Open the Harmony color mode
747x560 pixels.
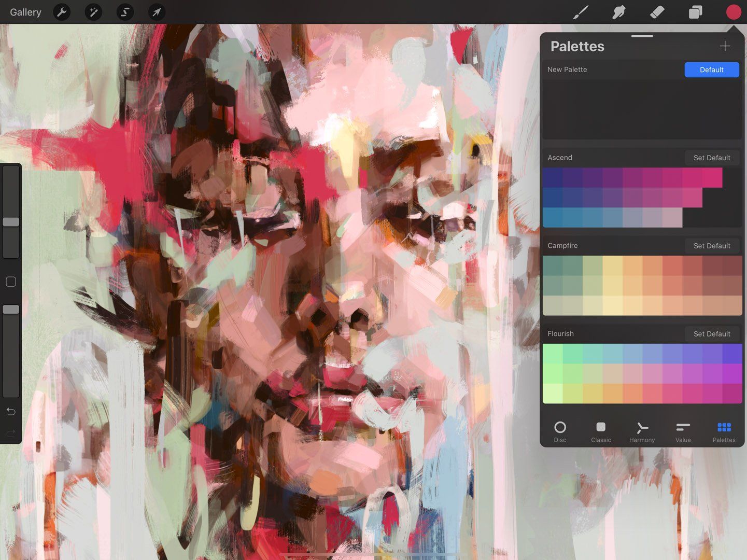click(642, 430)
